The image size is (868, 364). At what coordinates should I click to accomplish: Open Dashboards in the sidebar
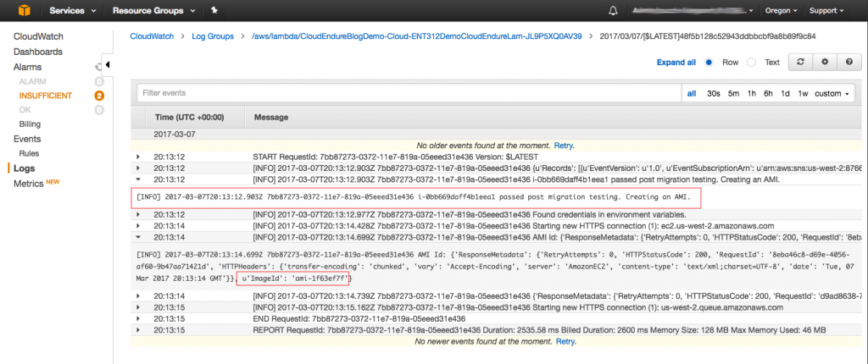click(37, 52)
